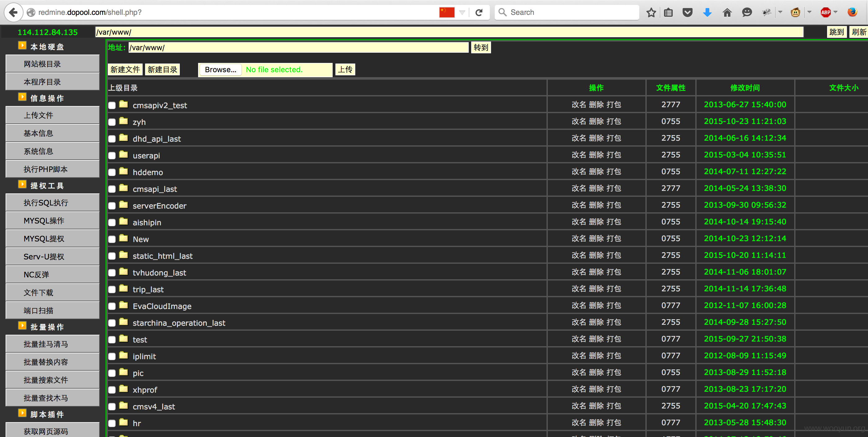This screenshot has height=437, width=868.
Task: Click the 转到 go button
Action: pos(480,47)
